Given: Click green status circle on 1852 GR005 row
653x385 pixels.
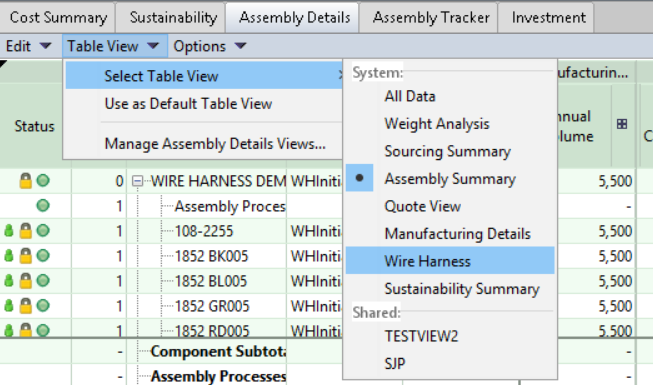Looking at the screenshot, I should click(43, 305).
